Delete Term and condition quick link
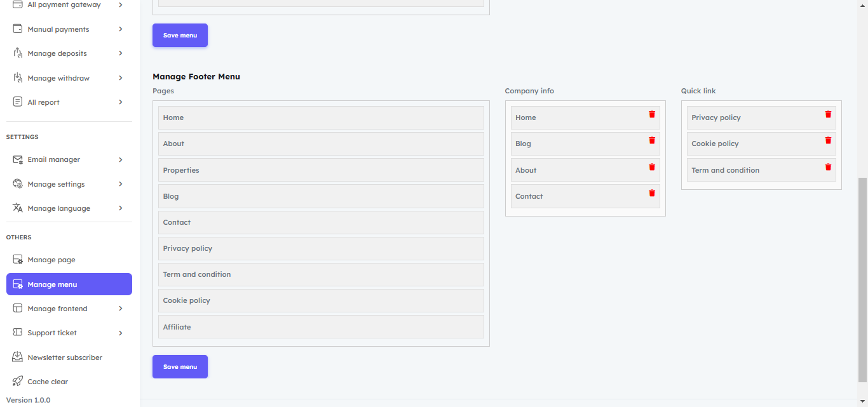This screenshot has height=407, width=868. pyautogui.click(x=827, y=167)
